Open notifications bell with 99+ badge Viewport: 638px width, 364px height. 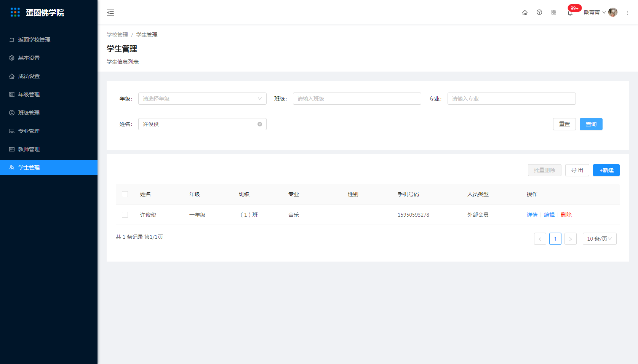coord(570,13)
